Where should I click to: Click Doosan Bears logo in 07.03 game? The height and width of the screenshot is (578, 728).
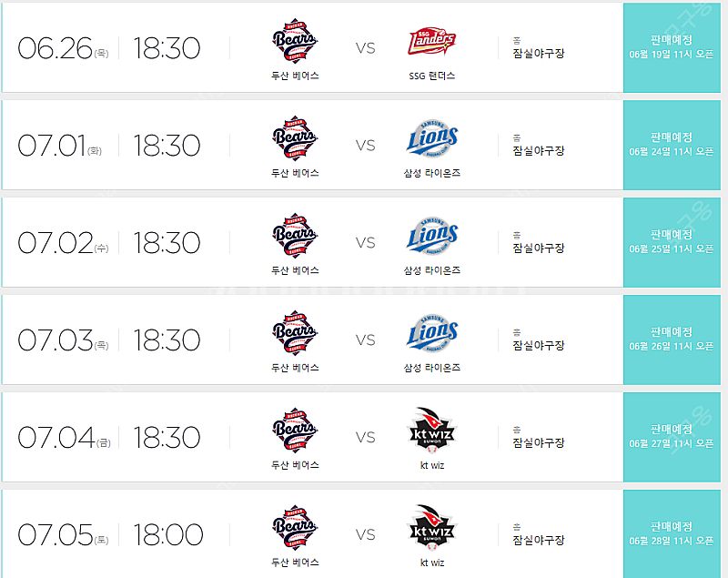click(294, 333)
